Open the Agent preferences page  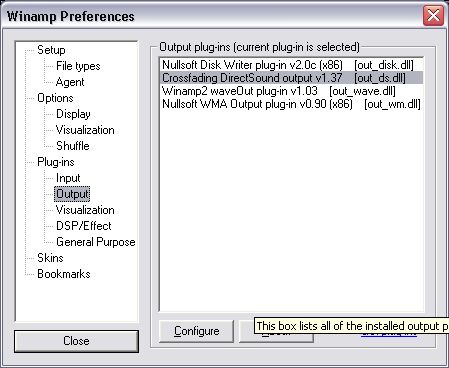70,82
